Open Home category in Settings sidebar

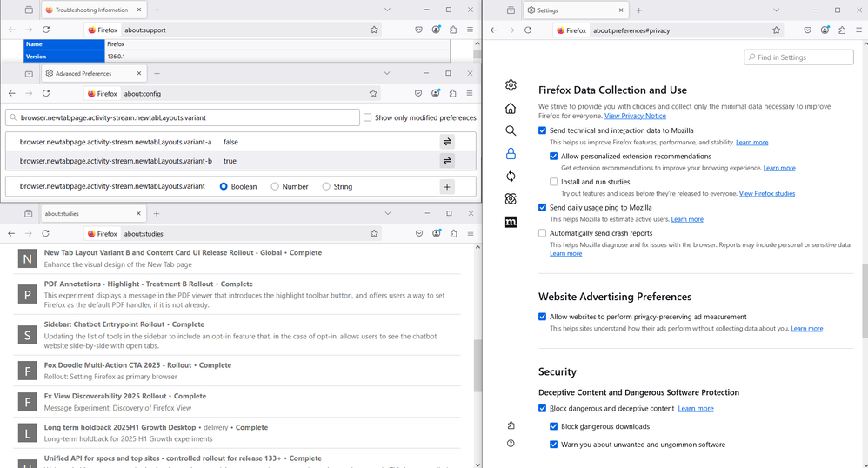pyautogui.click(x=511, y=108)
